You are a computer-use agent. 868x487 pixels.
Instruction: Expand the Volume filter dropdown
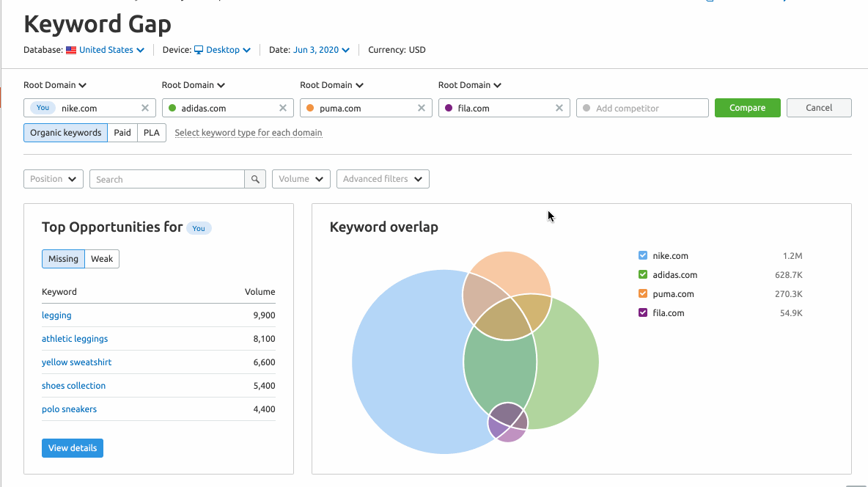tap(301, 179)
